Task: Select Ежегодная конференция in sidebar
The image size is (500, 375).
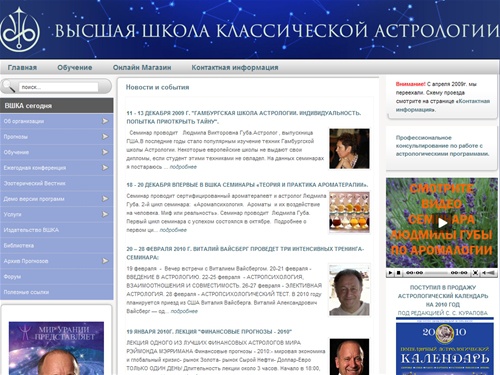Action: 35,168
